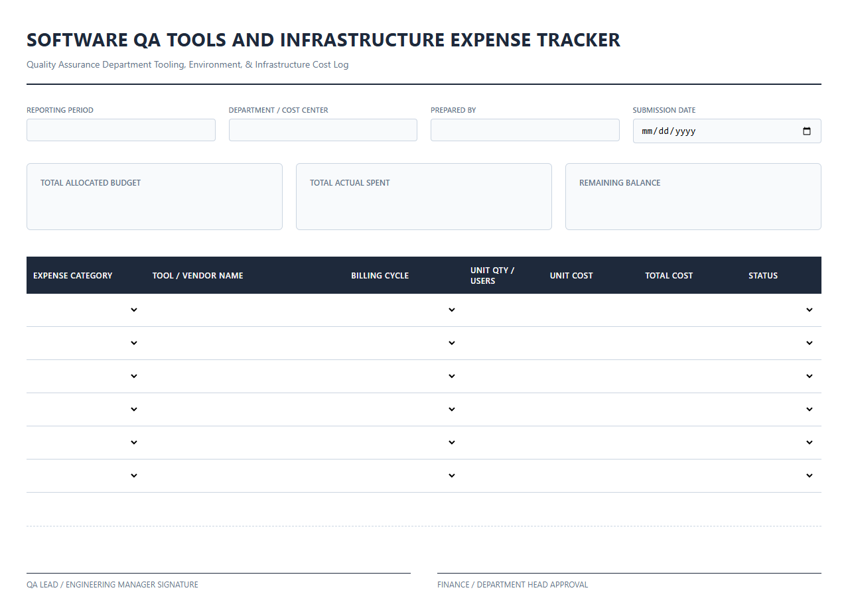Viewport: 848px width, 616px height.
Task: Expand Expense Category dropdown in fourth row
Action: pos(86,409)
